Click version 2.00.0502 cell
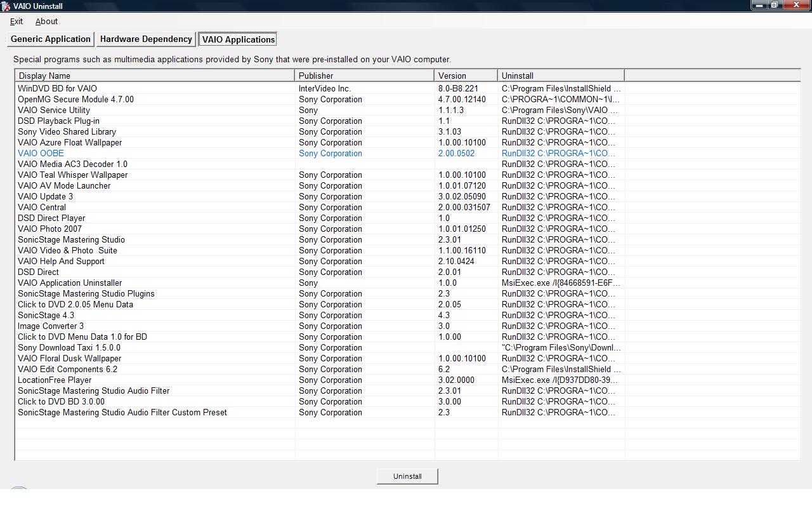This screenshot has height=508, width=812. 456,153
